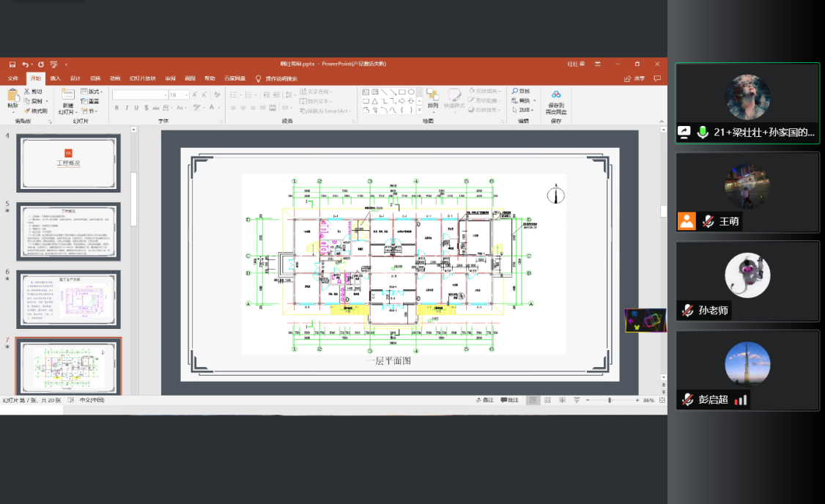
Task: Open the Baidu Netdisk (百度网盘) tab
Action: [x=234, y=78]
